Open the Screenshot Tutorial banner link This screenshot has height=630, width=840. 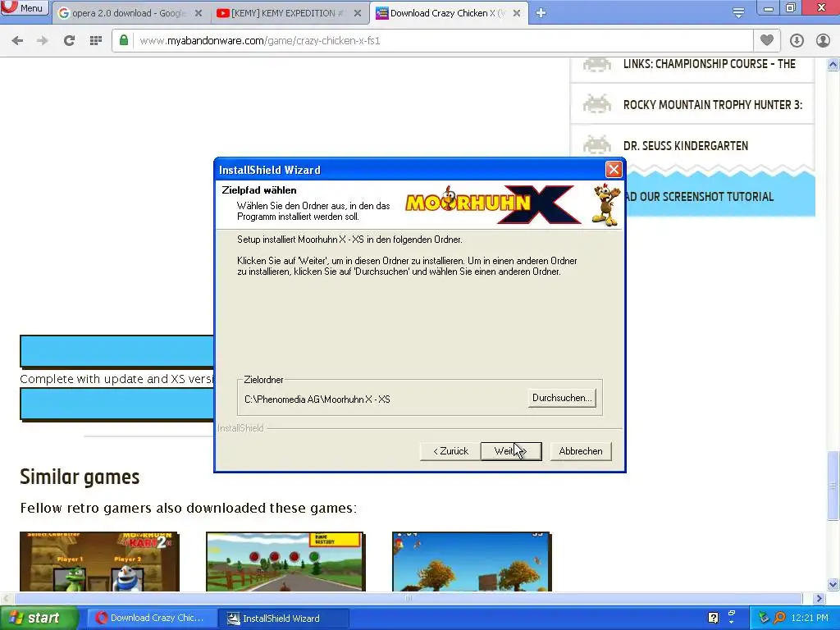tap(720, 196)
